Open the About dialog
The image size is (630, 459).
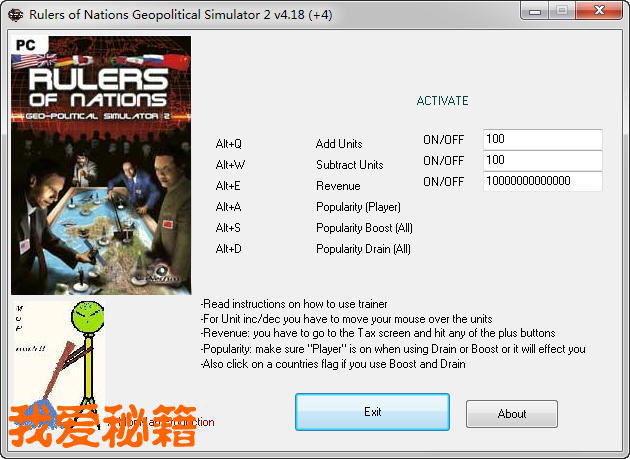coord(511,414)
